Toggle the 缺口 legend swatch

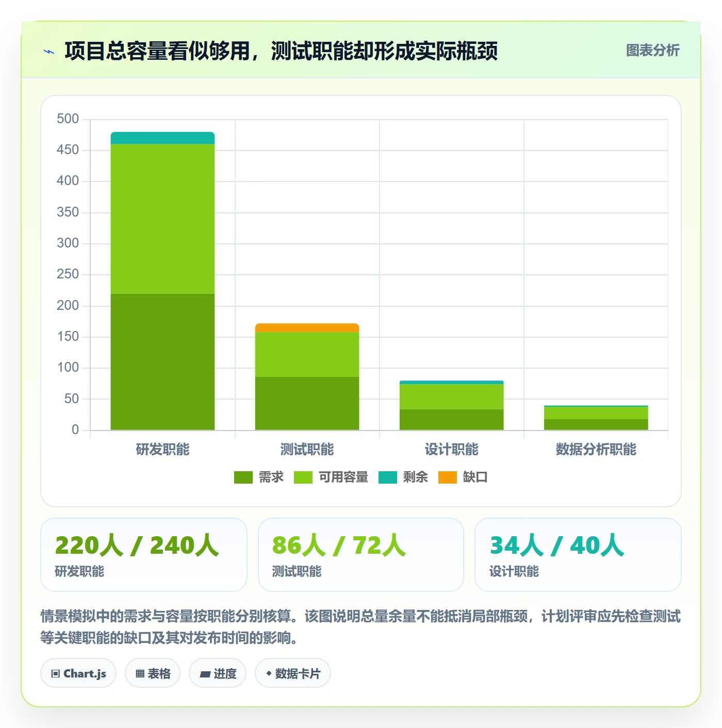click(x=447, y=477)
